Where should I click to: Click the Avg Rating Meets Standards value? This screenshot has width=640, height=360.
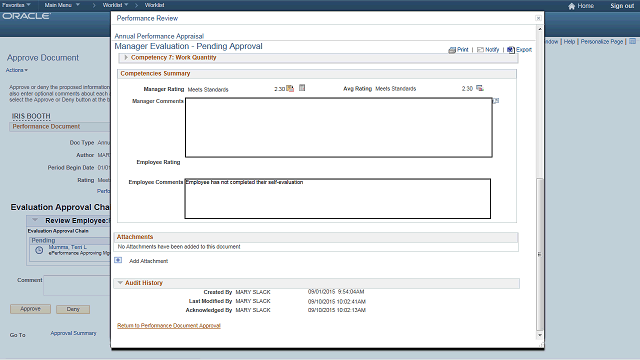coord(396,89)
